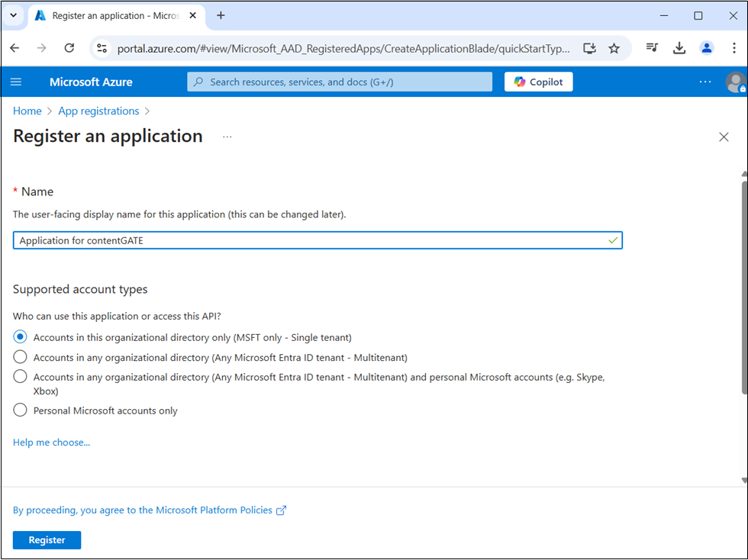Click the install app icon in address bar
This screenshot has width=748, height=560.
tap(589, 48)
